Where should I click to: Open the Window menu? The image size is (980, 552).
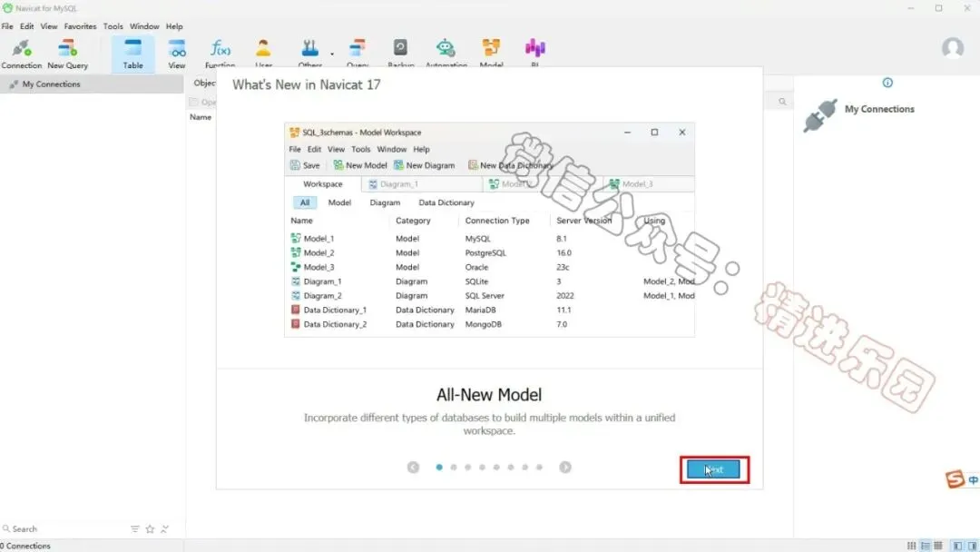pos(144,26)
